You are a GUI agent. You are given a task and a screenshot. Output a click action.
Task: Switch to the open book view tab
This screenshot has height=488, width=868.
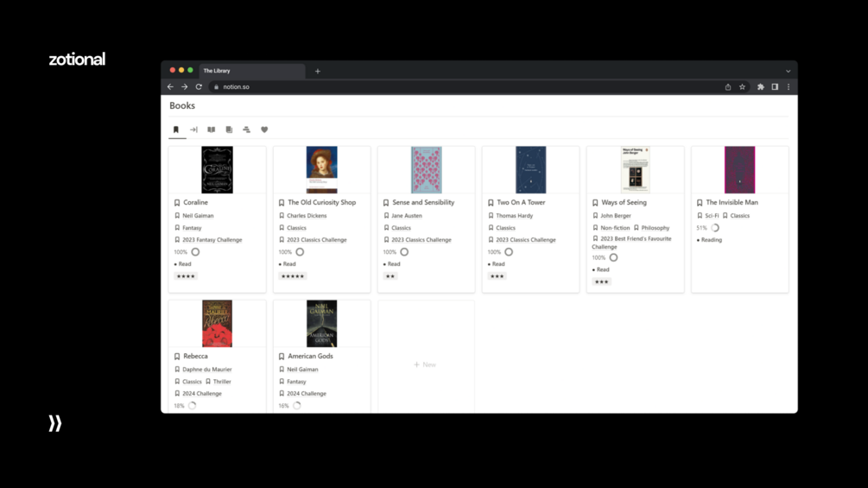[x=212, y=130]
